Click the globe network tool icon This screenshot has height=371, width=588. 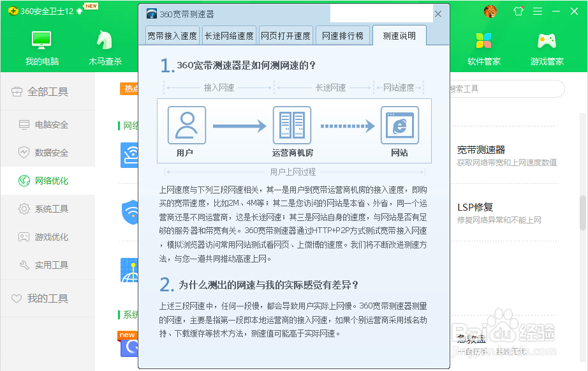[129, 270]
